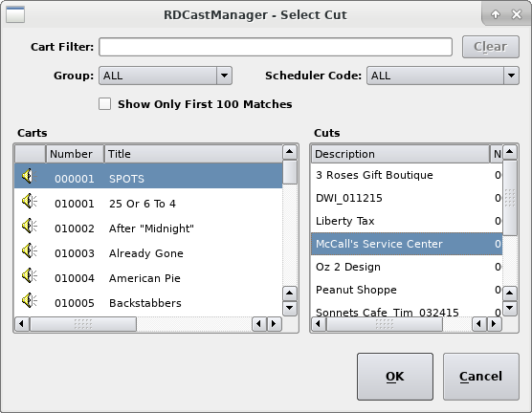The height and width of the screenshot is (413, 532).
Task: Click the Carts list horizontal scrollbar handle
Action: 83,324
